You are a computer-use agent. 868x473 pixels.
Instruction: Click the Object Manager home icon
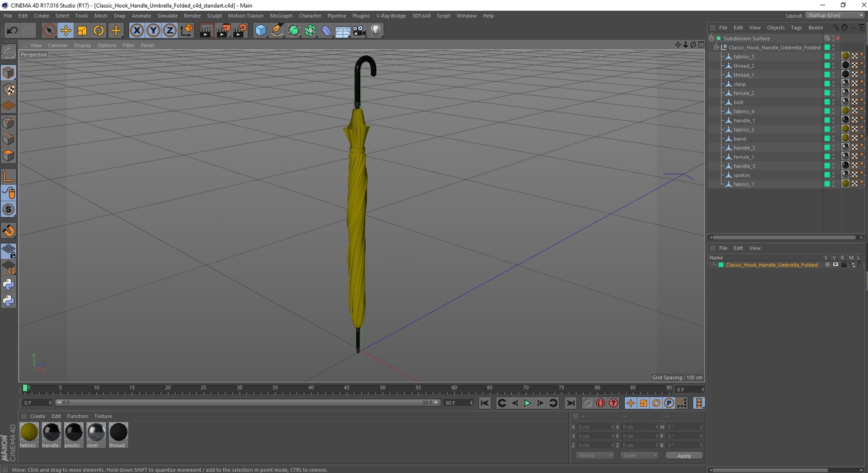[844, 28]
